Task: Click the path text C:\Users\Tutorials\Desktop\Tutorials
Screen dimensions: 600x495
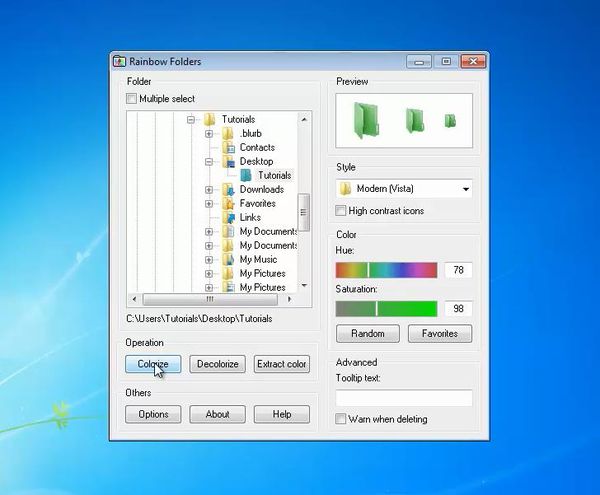Action: (199, 319)
